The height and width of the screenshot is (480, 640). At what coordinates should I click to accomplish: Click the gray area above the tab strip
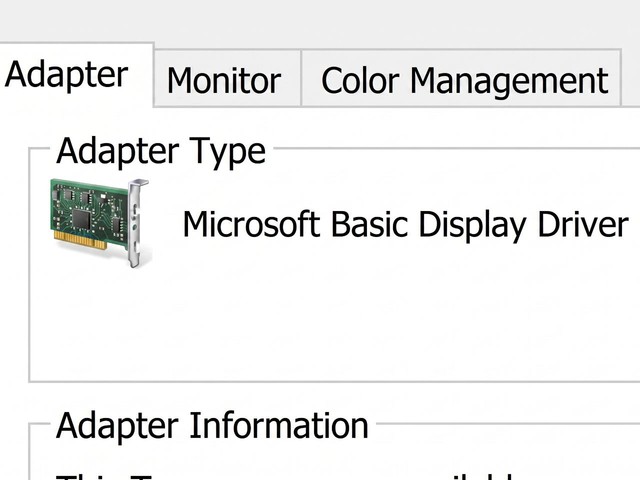click(x=320, y=20)
